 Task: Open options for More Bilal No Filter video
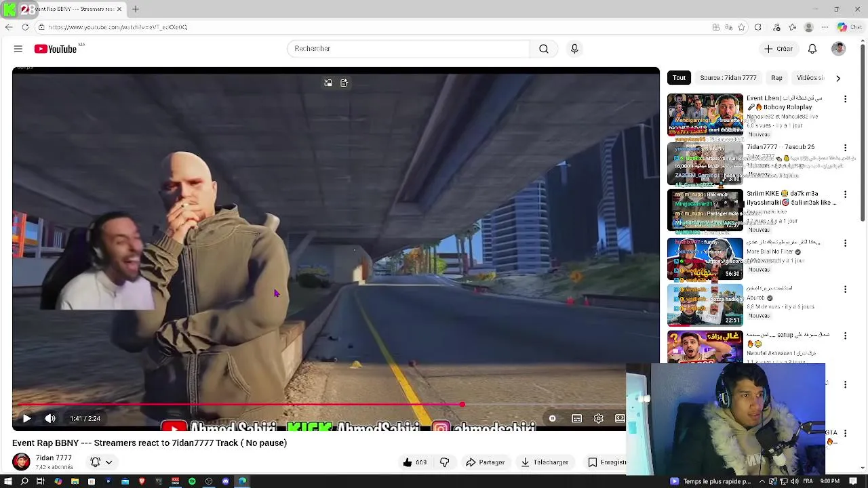click(845, 243)
